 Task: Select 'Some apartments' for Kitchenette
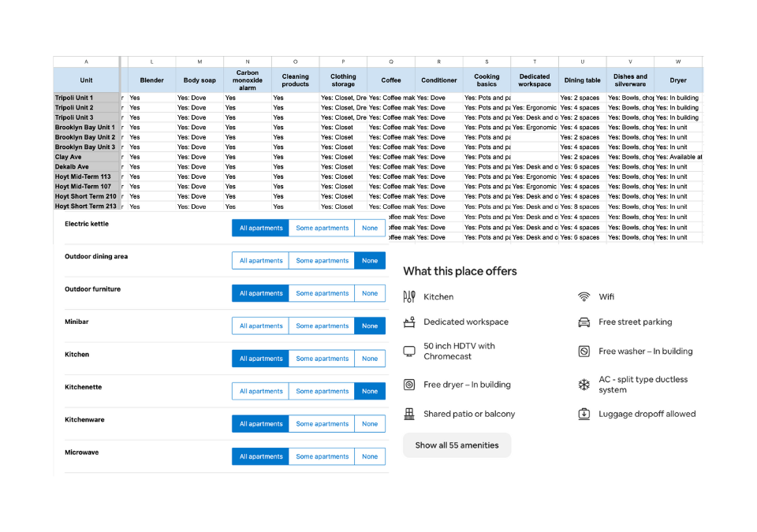click(322, 390)
